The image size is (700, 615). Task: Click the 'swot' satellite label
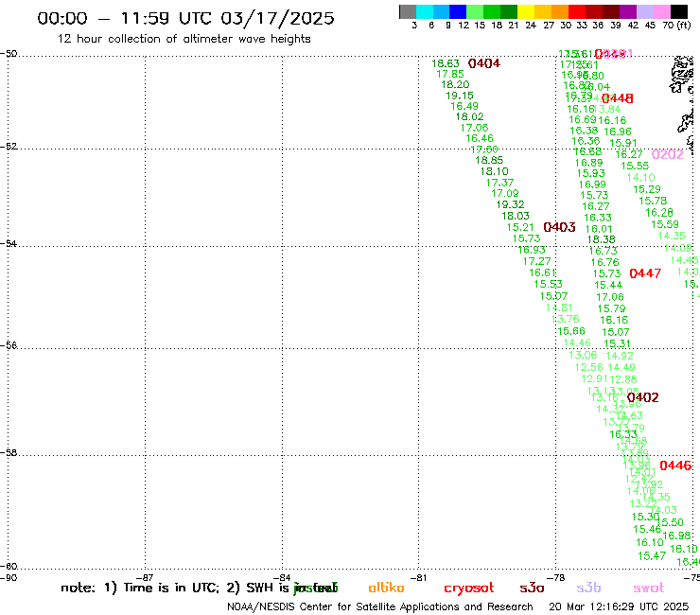pyautogui.click(x=649, y=589)
